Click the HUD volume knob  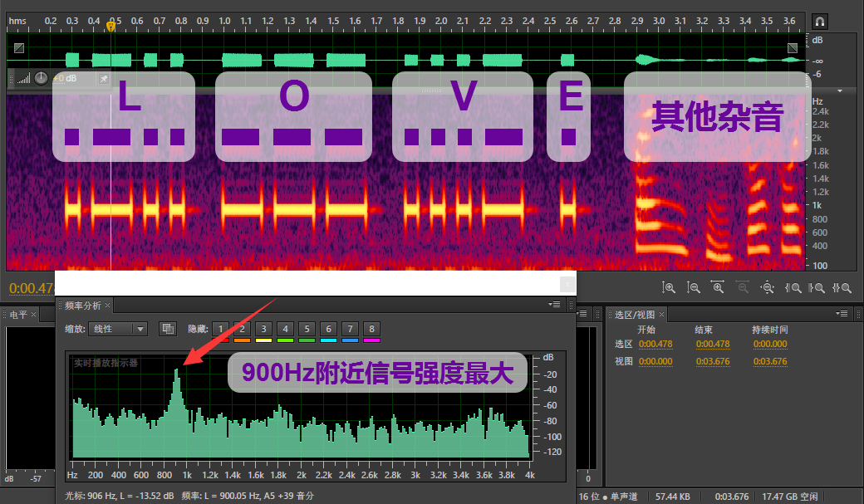pos(41,79)
